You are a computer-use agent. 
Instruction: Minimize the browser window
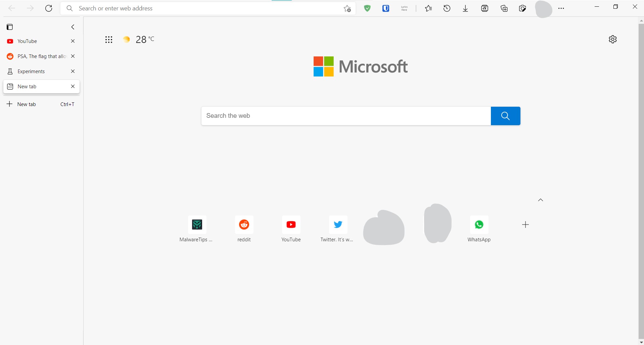point(597,7)
